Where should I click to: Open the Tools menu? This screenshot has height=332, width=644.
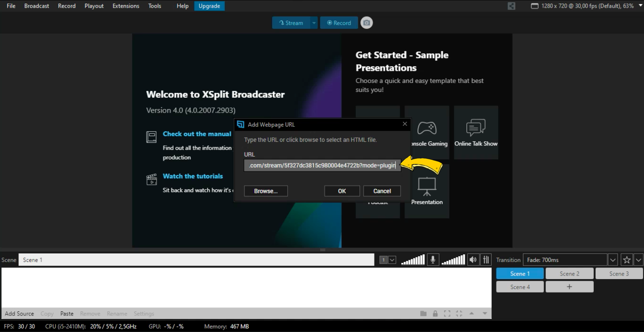point(155,6)
